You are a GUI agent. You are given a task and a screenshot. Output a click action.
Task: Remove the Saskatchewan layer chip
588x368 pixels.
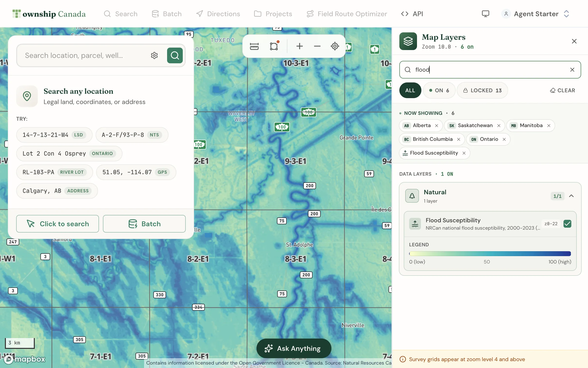pos(499,126)
